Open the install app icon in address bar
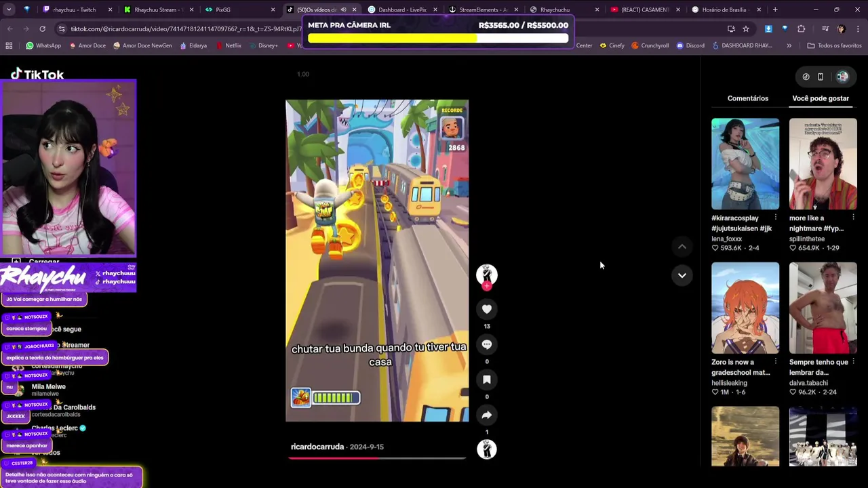868x488 pixels. click(x=731, y=28)
